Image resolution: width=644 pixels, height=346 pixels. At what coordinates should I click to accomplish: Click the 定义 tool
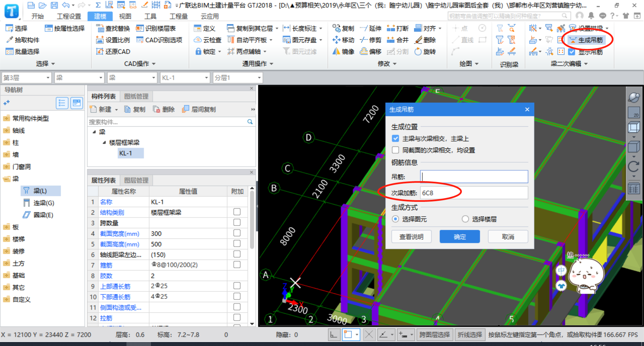205,28
